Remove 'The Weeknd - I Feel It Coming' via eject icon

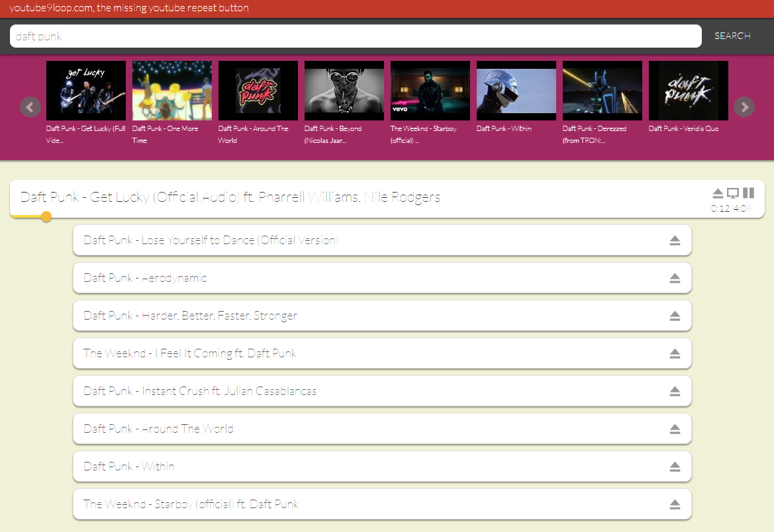pos(675,353)
